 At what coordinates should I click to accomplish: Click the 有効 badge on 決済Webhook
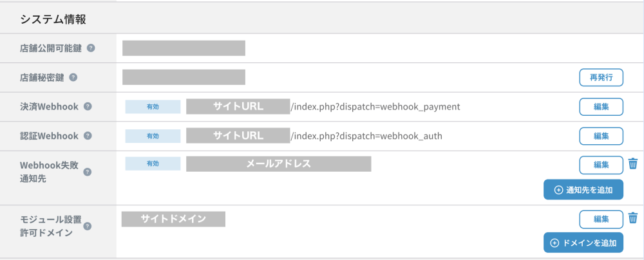click(x=153, y=106)
